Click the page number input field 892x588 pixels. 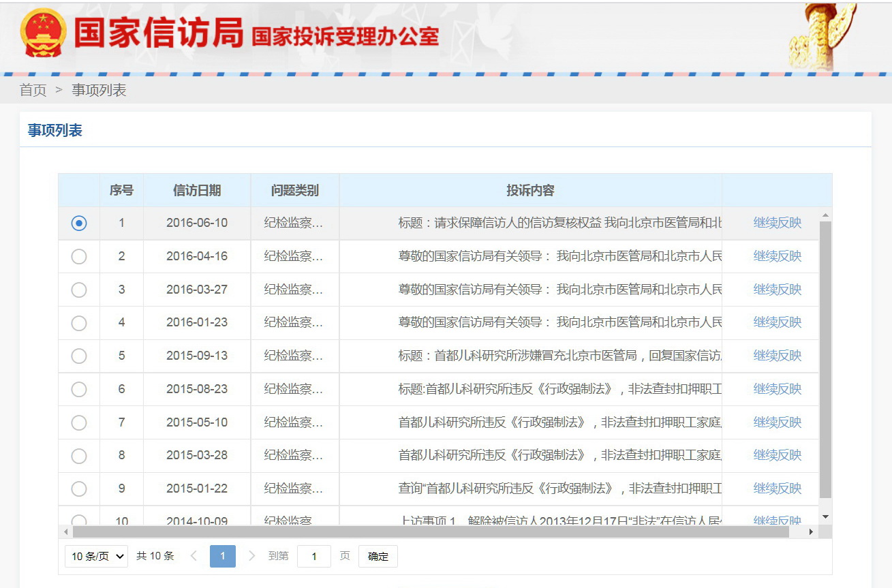pyautogui.click(x=314, y=556)
